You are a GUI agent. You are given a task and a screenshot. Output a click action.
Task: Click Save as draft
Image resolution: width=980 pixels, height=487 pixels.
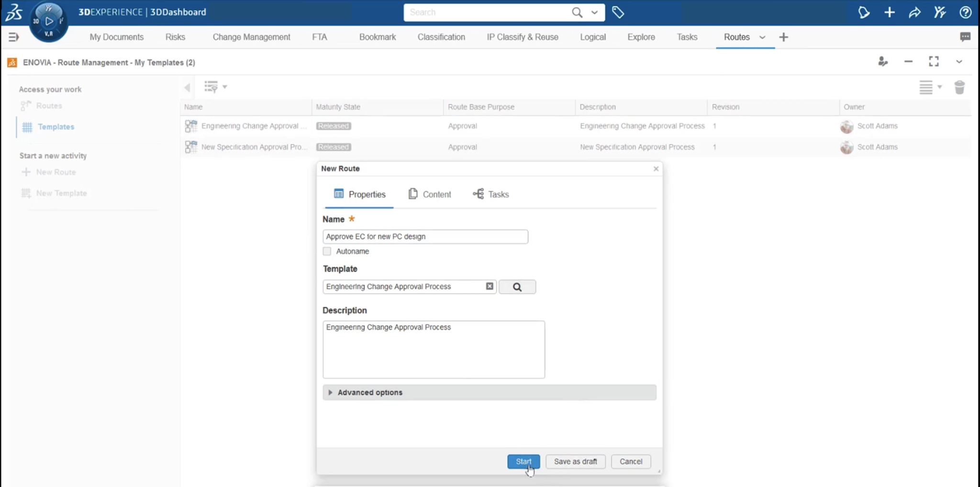click(x=575, y=461)
